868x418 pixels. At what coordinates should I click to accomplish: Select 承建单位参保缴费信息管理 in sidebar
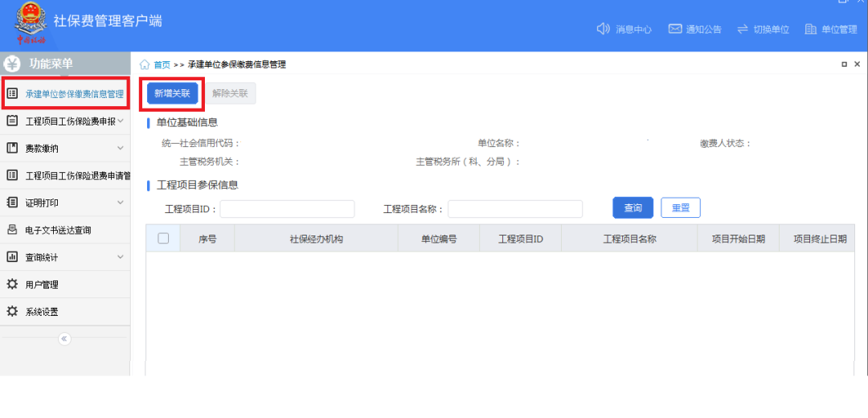tap(74, 93)
